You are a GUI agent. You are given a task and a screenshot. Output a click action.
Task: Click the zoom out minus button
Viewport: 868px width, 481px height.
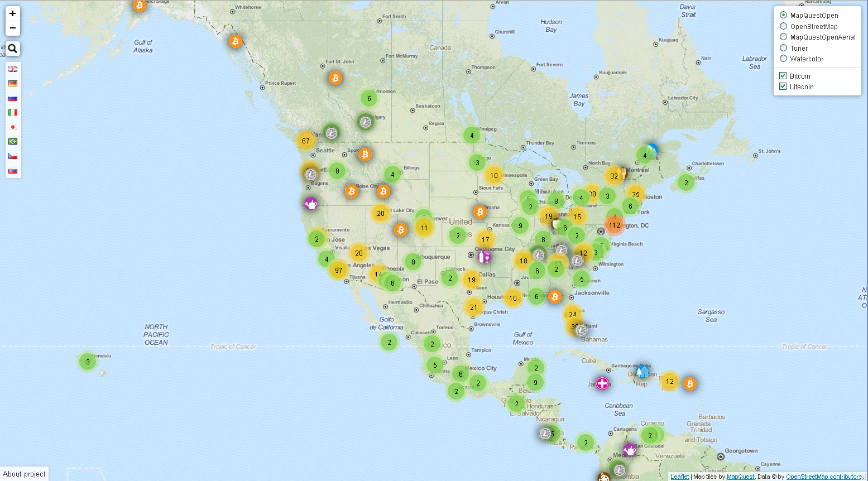(x=12, y=28)
